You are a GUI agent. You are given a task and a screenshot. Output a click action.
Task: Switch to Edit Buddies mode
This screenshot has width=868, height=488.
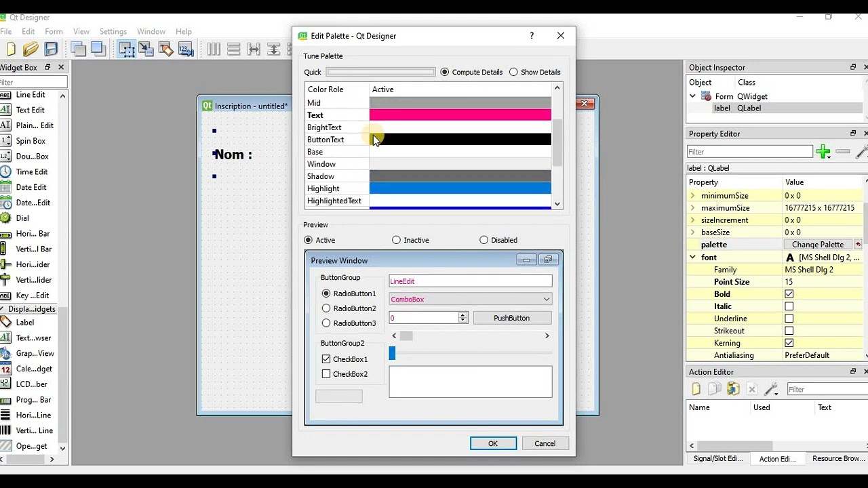click(x=166, y=49)
